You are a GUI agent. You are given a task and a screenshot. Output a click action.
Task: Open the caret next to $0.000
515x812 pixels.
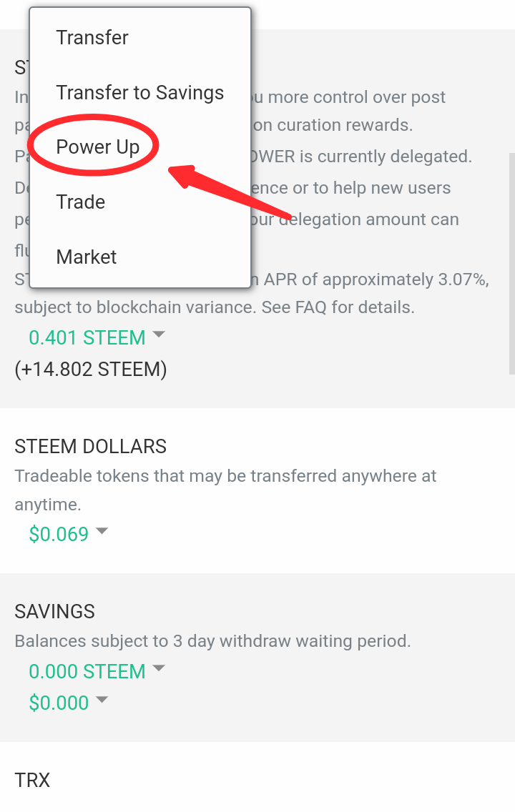[x=102, y=700]
